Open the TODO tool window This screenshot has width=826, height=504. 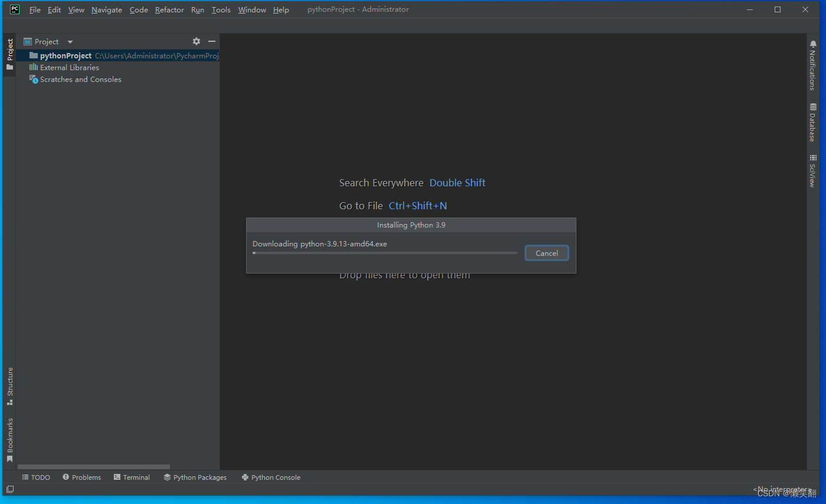point(36,477)
